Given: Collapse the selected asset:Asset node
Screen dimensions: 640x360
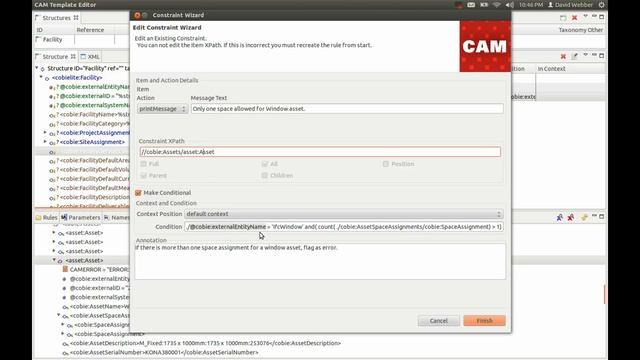Looking at the screenshot, I should coord(54,260).
